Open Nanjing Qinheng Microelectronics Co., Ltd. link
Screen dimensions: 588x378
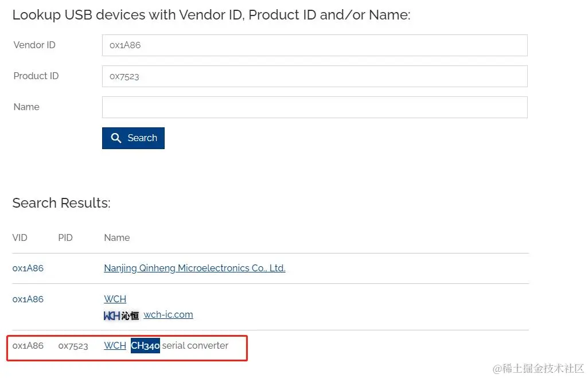click(194, 268)
